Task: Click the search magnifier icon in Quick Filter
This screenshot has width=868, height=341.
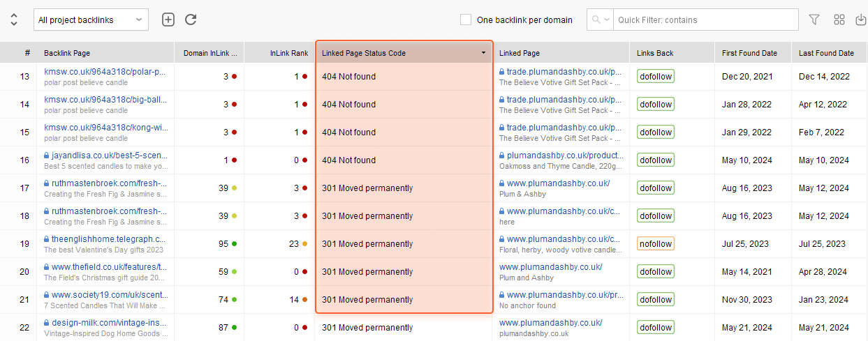Action: pos(596,20)
